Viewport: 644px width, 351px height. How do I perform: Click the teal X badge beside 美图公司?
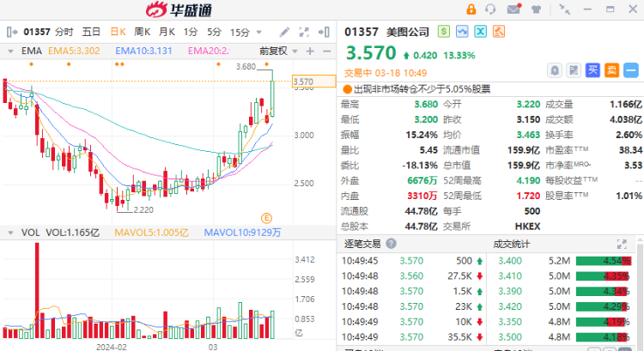point(480,32)
